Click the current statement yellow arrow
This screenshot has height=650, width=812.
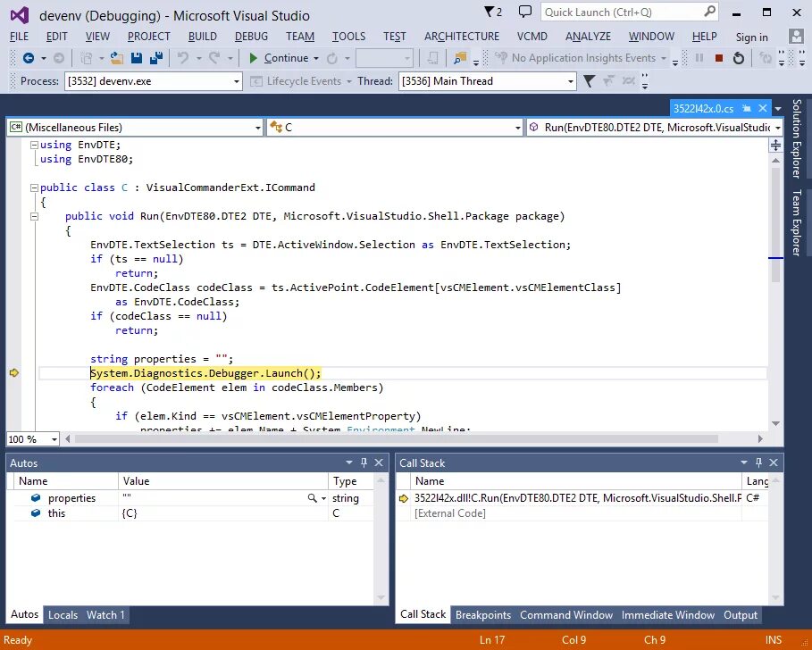pos(14,372)
